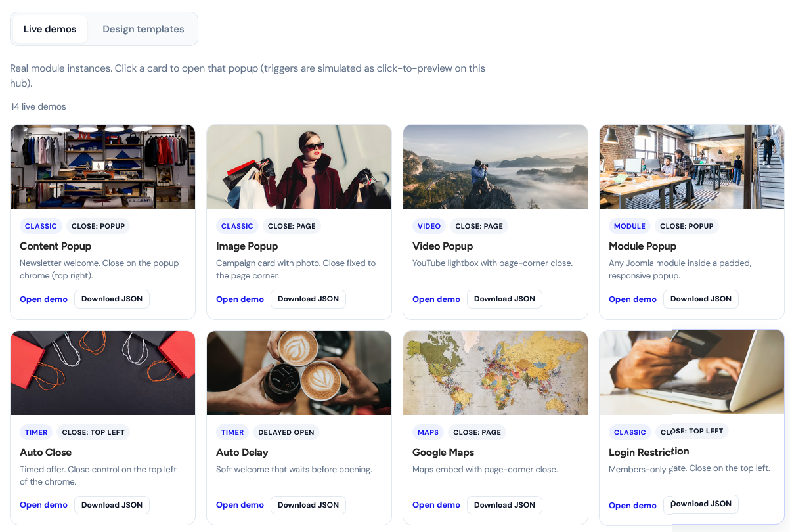The width and height of the screenshot is (790, 532).
Task: Select the MODULE tag badge
Action: (x=630, y=226)
